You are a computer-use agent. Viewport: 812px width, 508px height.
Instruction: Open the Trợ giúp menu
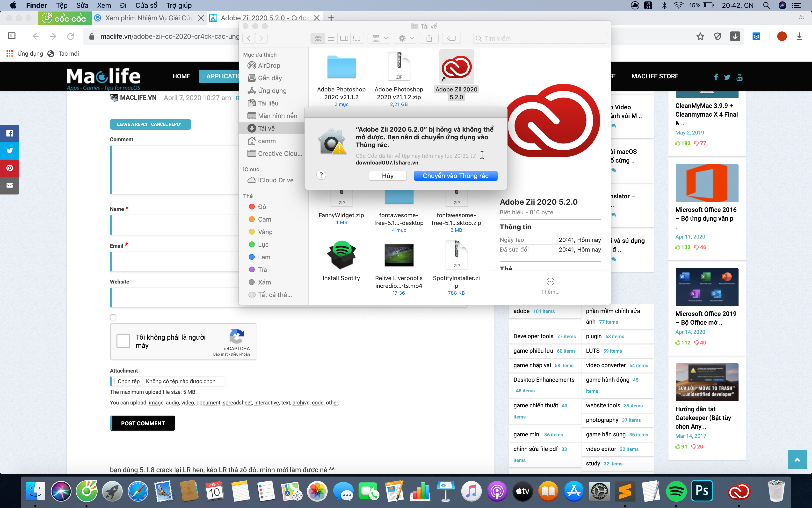179,5
